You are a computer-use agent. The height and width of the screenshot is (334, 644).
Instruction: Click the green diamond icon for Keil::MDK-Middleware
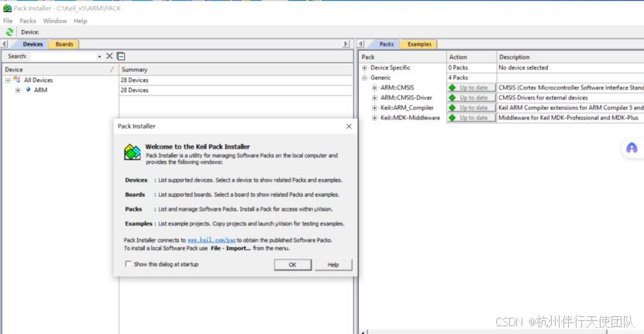click(x=453, y=118)
